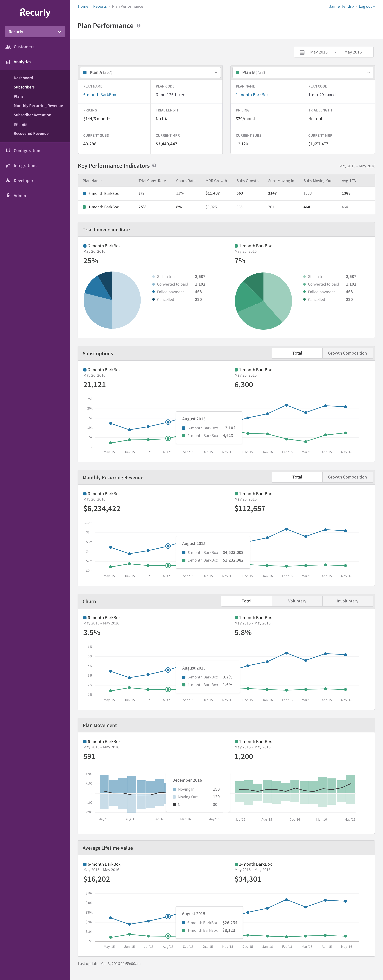383x980 pixels.
Task: Click Aug '15 green marker on Subscriptions chart
Action: click(168, 438)
